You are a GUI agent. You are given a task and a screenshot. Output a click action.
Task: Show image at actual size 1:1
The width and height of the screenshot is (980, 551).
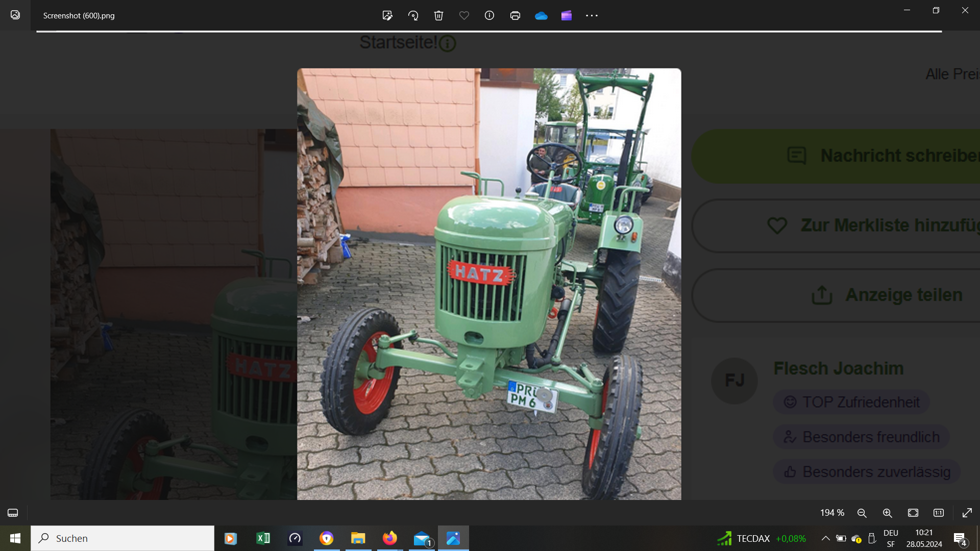[939, 513]
